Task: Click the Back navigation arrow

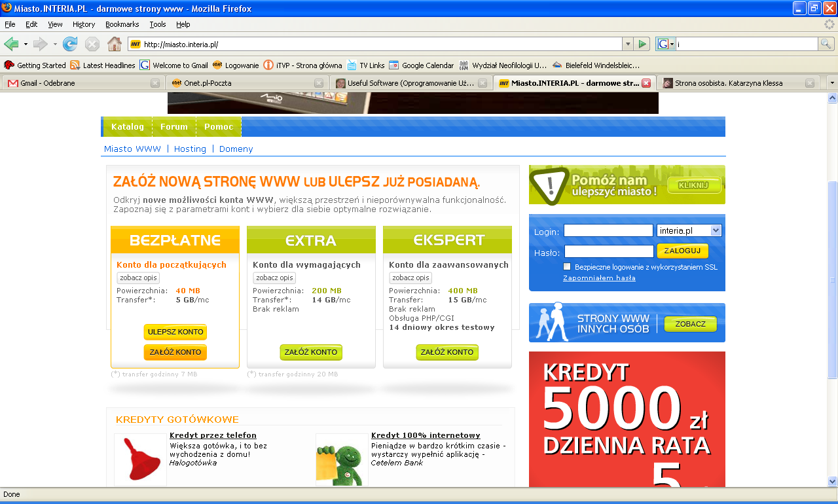Action: [11, 44]
